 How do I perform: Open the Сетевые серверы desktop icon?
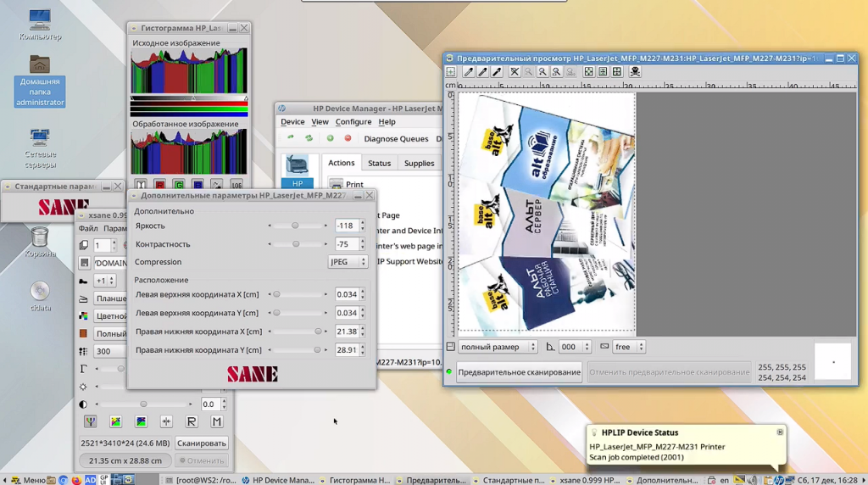(x=40, y=148)
